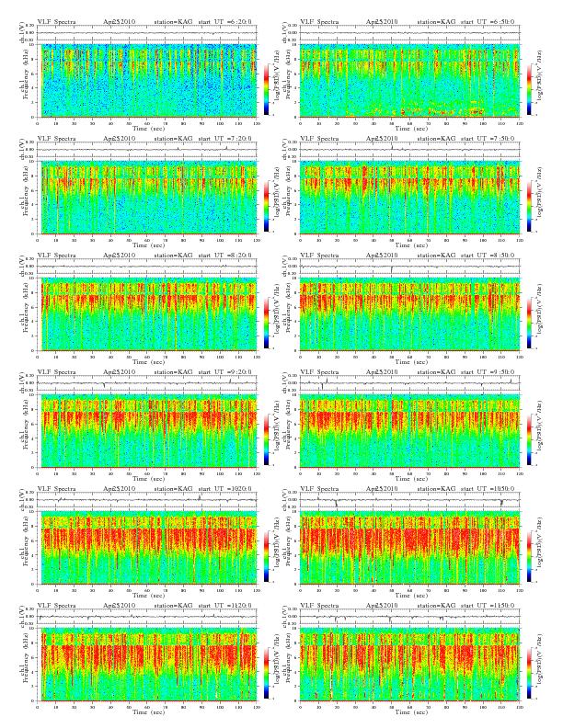Click the ch.1 waveform strip above the 10:50:0 spectrogram
The width and height of the screenshot is (563, 728).
click(409, 499)
